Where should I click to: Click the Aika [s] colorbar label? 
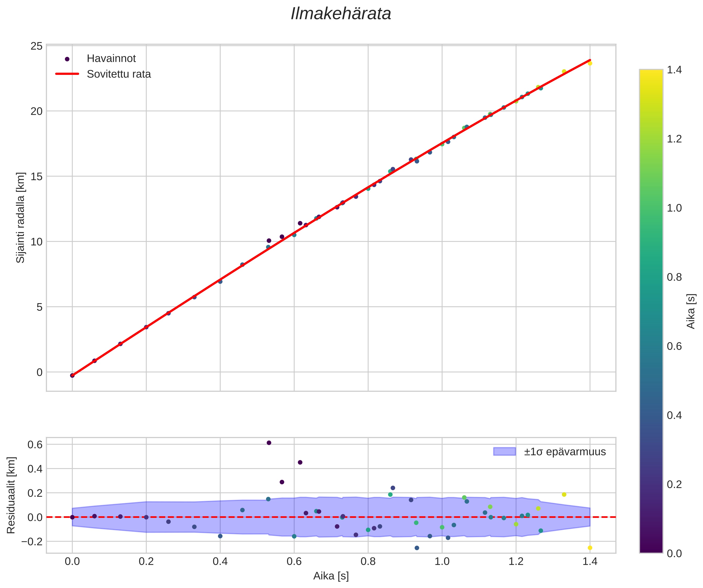691,311
